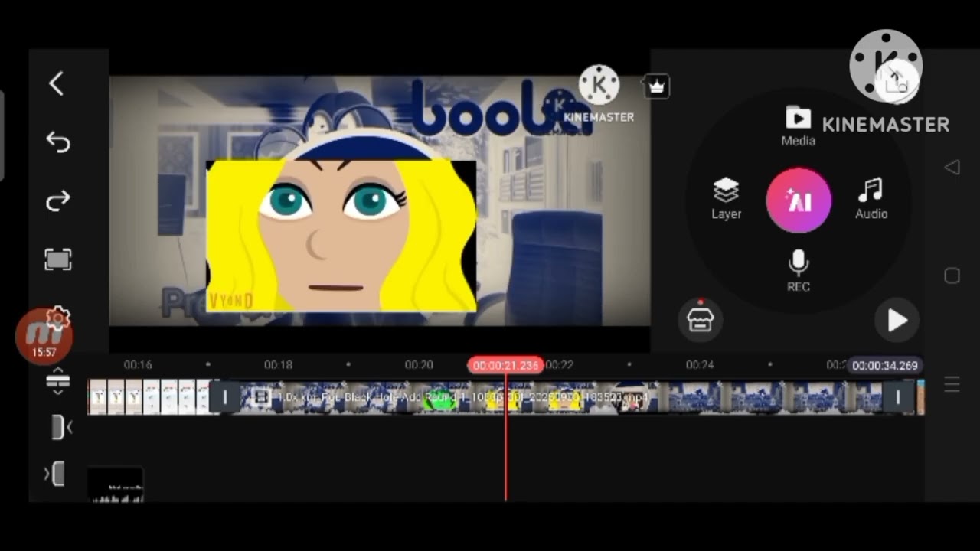Screen dimensions: 980x551
Task: Select the audio waveform clip on lower track
Action: 115,484
